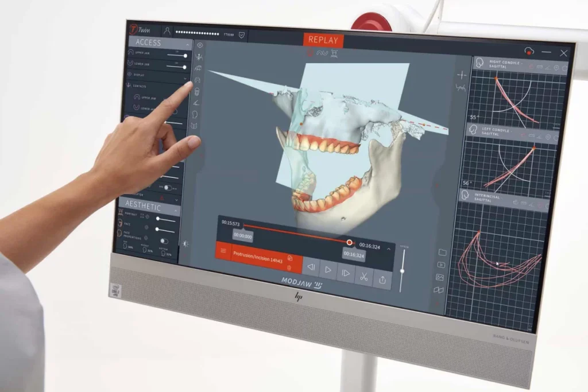Screen dimensions: 588x392
Task: Click the Speed slider handle
Action: point(402,270)
